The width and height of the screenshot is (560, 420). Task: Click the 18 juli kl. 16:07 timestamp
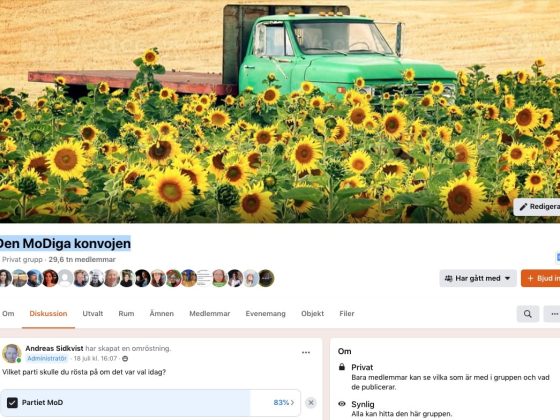tap(95, 359)
